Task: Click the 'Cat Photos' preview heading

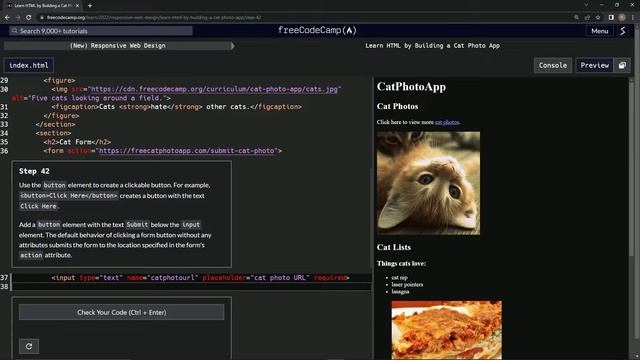Action: pyautogui.click(x=398, y=107)
